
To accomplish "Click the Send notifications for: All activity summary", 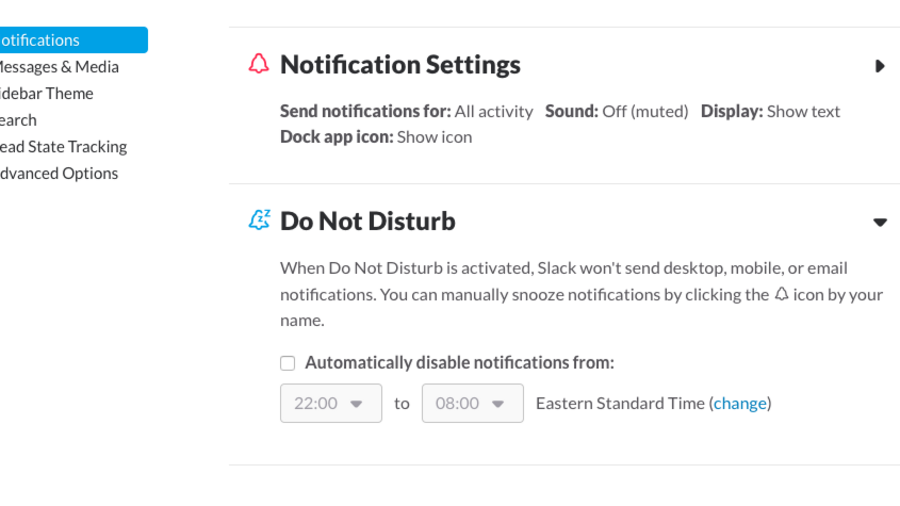I will coord(406,111).
